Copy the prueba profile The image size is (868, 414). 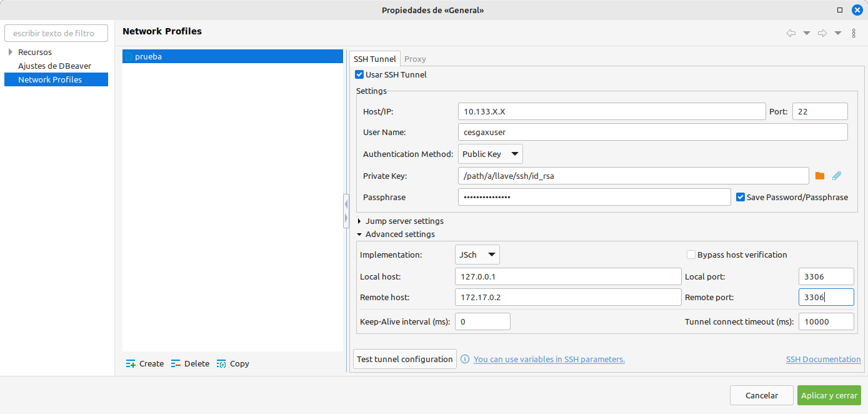[232, 363]
